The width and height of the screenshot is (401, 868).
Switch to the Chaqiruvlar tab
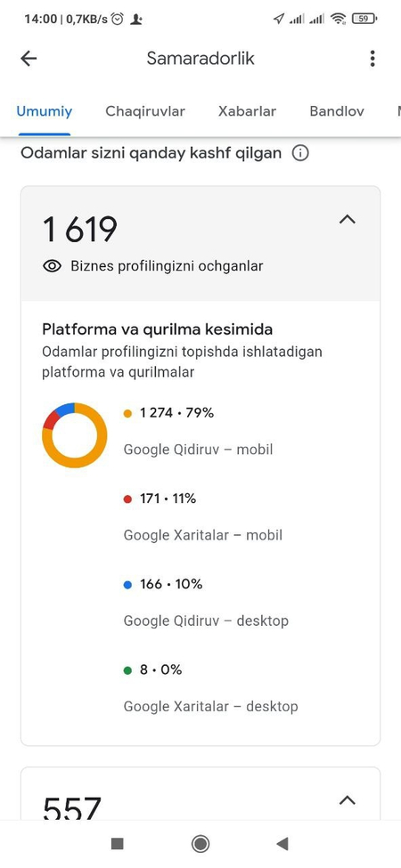point(145,111)
